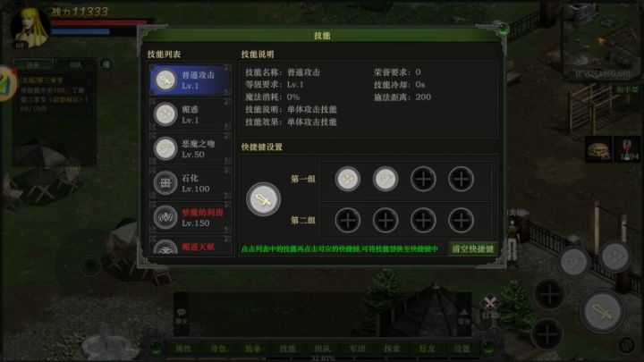644x362 pixels.
Task: Click the first hotkey slot in 第一组
Action: pyautogui.click(x=347, y=179)
